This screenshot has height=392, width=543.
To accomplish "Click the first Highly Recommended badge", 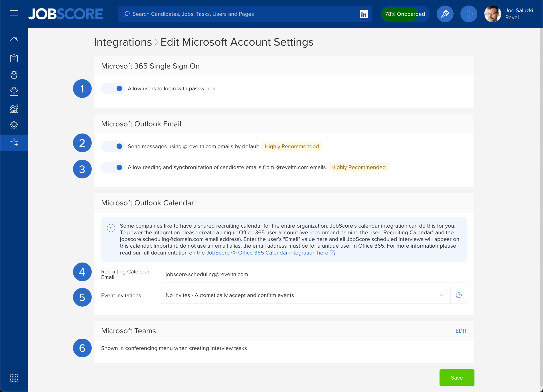I will tap(291, 146).
